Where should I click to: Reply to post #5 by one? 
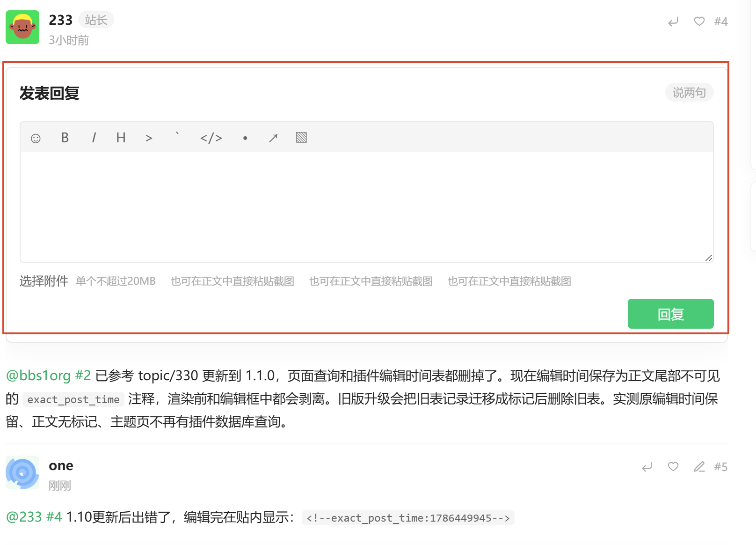point(647,467)
